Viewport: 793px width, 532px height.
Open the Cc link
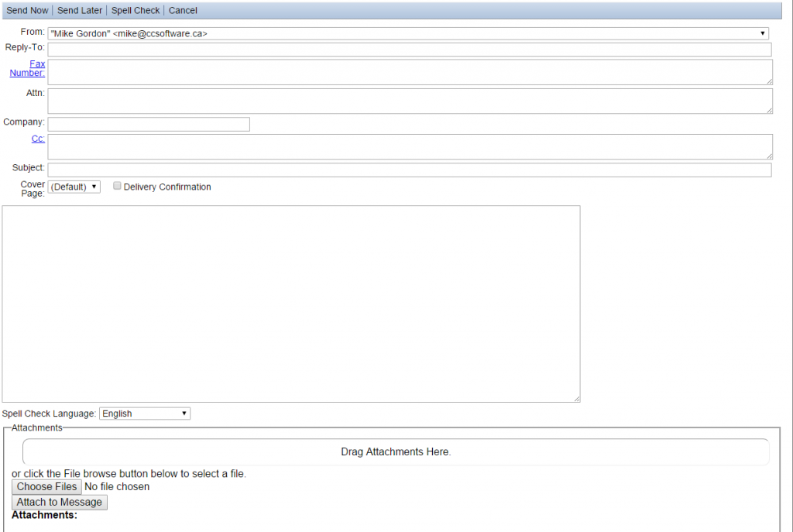(x=37, y=139)
